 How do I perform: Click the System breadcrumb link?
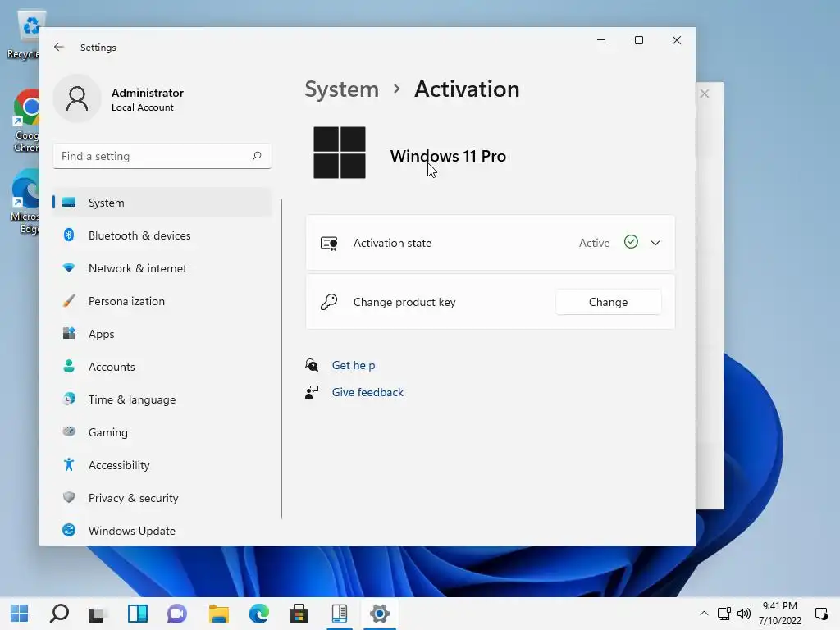click(341, 89)
